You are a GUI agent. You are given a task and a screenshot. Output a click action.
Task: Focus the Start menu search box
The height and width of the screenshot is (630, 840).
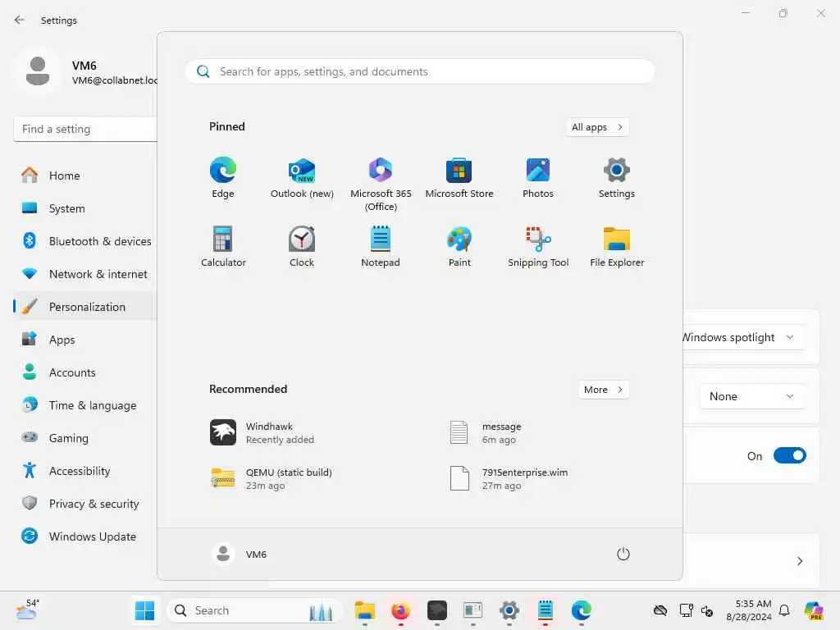(419, 72)
